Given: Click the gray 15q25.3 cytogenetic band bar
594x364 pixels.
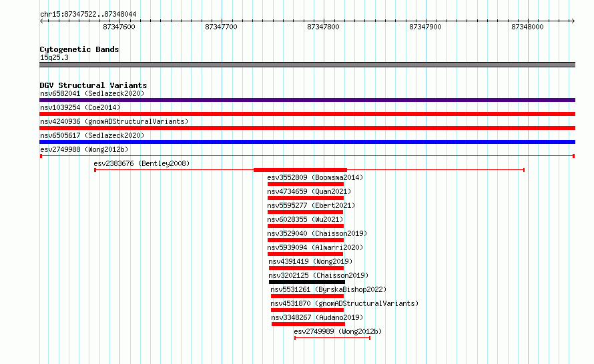Looking at the screenshot, I should click(307, 65).
